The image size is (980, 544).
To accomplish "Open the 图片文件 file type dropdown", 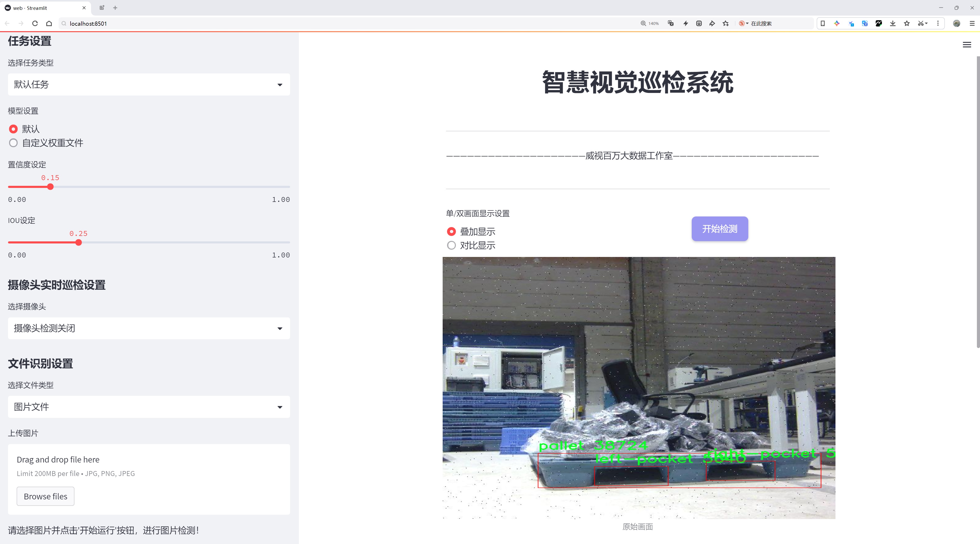I will point(149,407).
